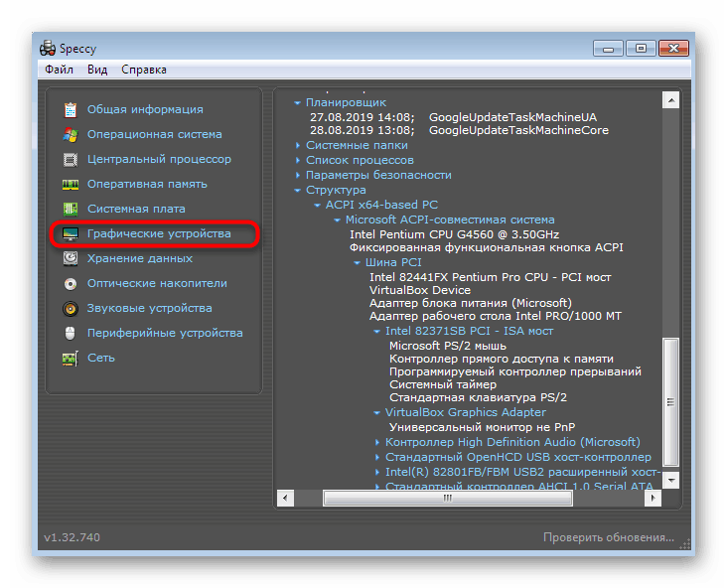The image size is (727, 588).
Task: Click the hard drive Storage icon
Action: [71, 259]
